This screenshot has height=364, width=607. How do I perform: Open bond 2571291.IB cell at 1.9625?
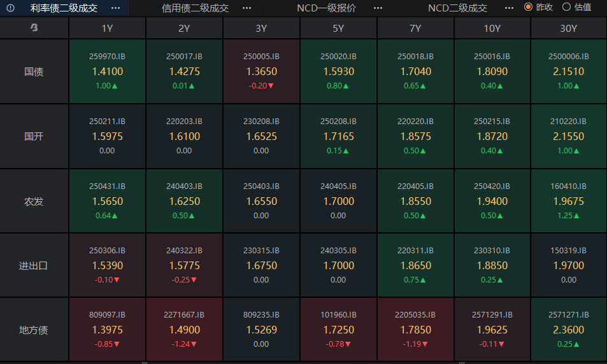coord(492,330)
